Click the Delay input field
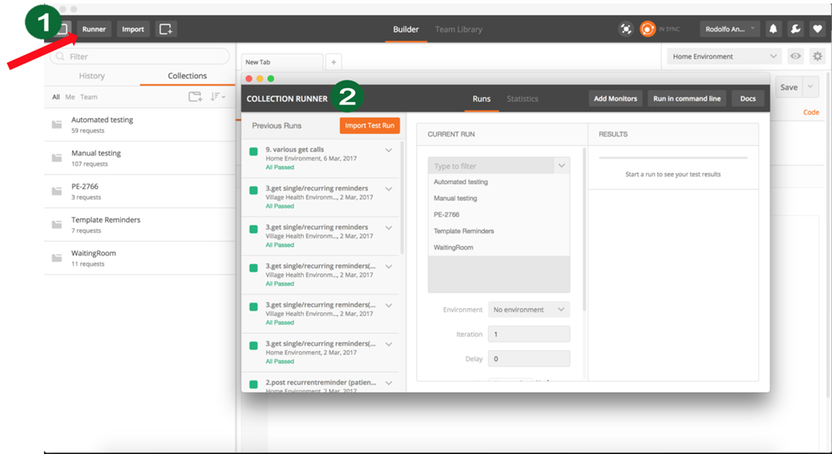Viewport: 832px width, 454px height. (x=529, y=359)
